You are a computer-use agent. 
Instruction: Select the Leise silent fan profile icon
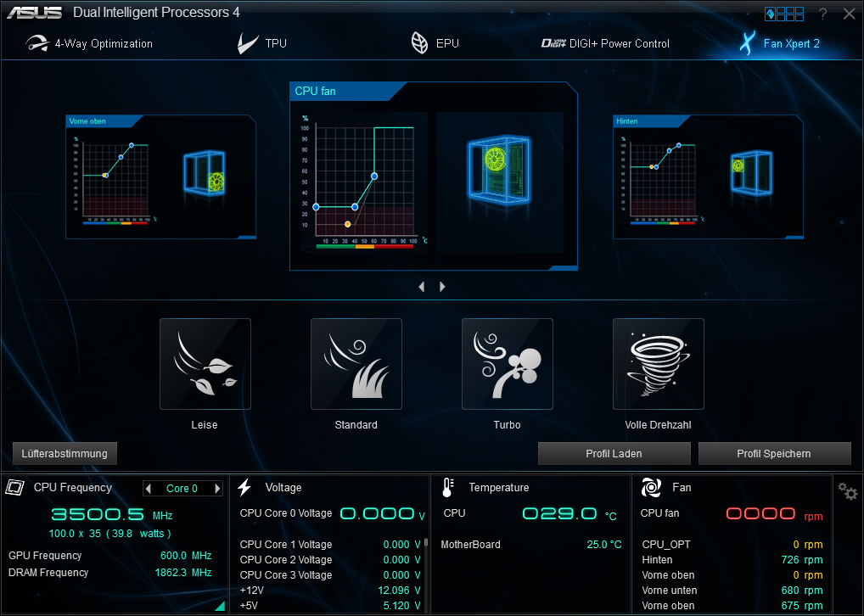[x=205, y=364]
